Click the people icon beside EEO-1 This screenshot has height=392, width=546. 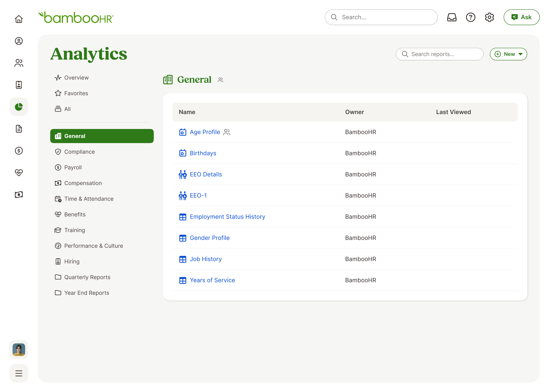(183, 196)
